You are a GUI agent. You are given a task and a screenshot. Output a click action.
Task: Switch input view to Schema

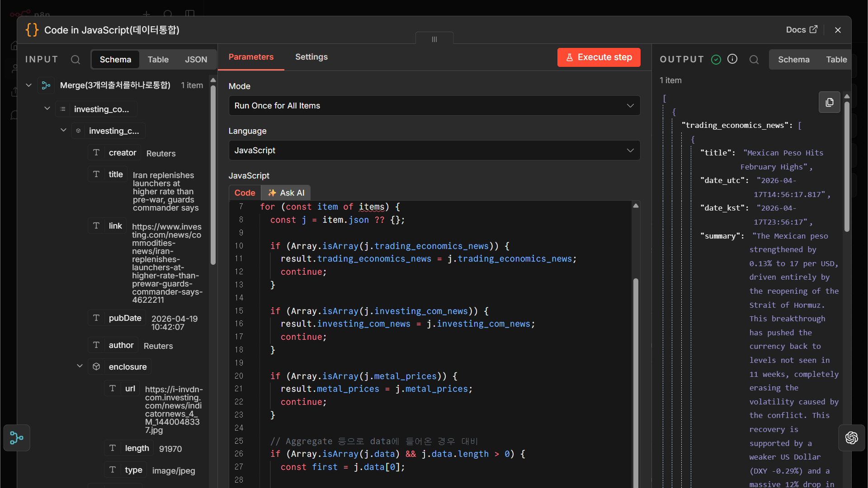115,60
